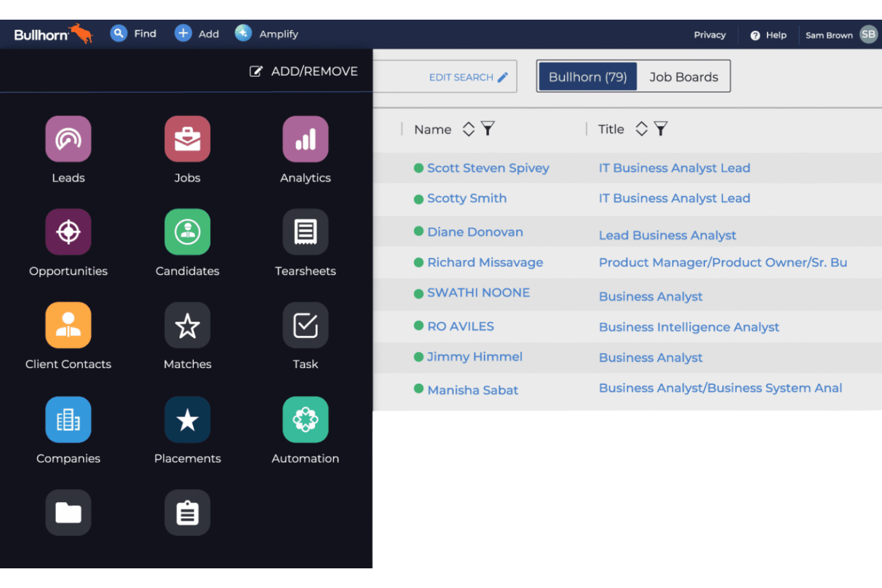Open the Tearsheets icon

tap(305, 232)
